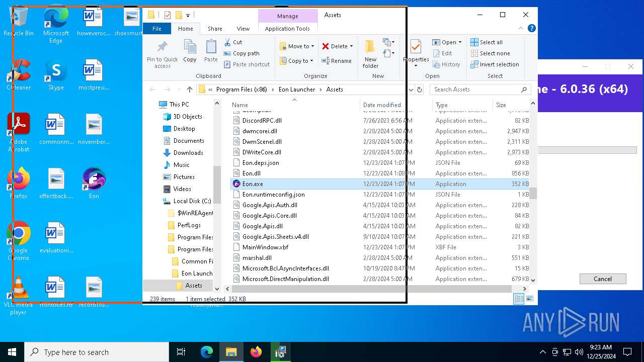Image resolution: width=644 pixels, height=362 pixels.
Task: Click the Cut scissors command
Action: coord(233,42)
